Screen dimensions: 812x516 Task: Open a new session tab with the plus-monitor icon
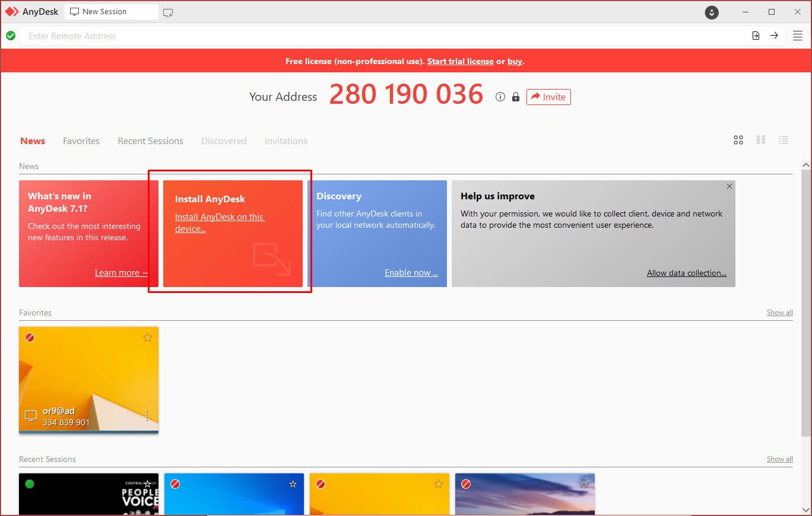[168, 12]
